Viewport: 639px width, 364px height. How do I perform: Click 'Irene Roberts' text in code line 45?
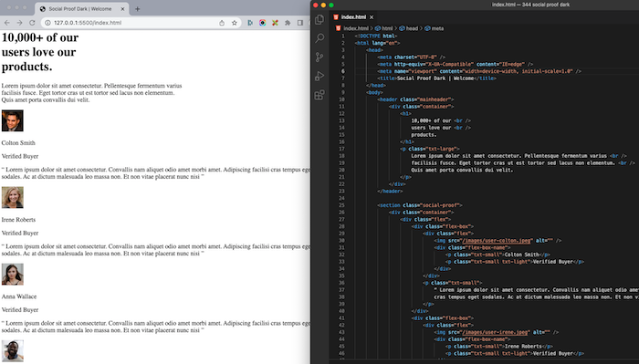(x=523, y=347)
